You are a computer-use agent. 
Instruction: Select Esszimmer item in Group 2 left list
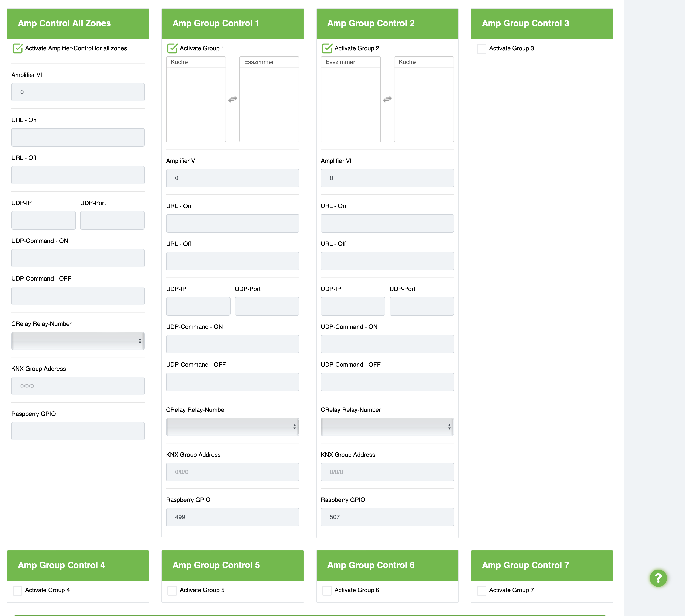[340, 62]
